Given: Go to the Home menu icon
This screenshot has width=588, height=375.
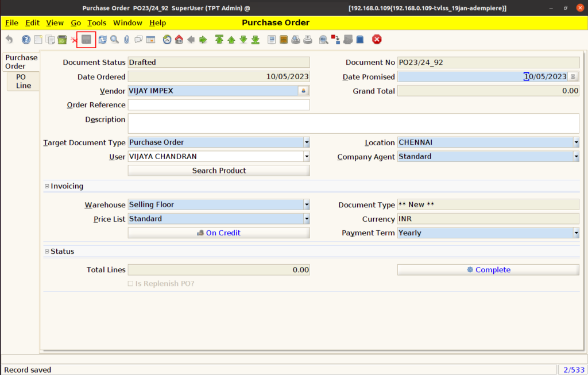Looking at the screenshot, I should tap(179, 40).
